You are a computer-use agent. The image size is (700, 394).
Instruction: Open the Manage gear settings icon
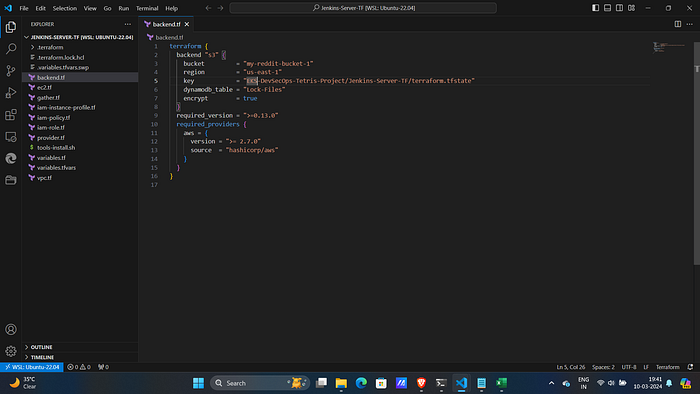(11, 351)
